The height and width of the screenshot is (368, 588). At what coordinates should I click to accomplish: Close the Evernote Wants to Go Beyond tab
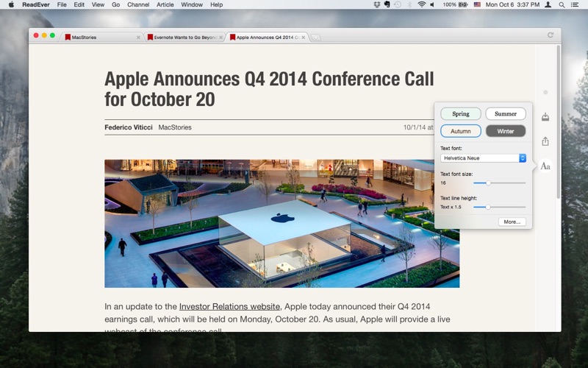[221, 38]
